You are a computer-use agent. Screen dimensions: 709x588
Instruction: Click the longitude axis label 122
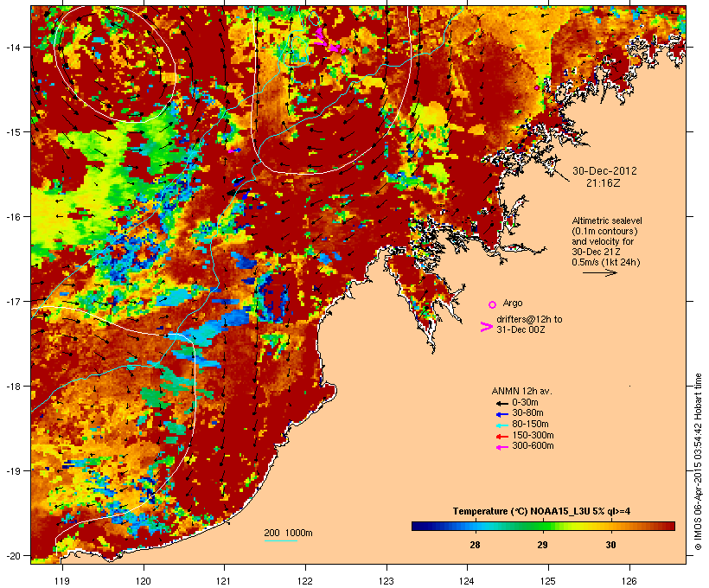(305, 581)
